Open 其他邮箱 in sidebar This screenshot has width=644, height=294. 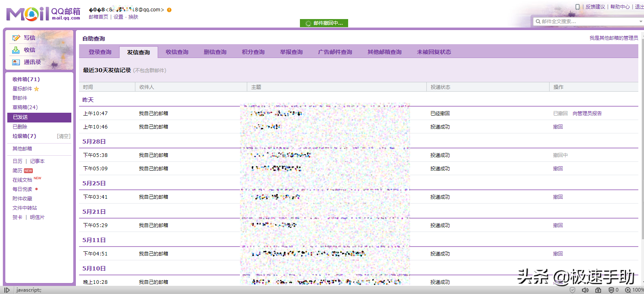(x=22, y=149)
